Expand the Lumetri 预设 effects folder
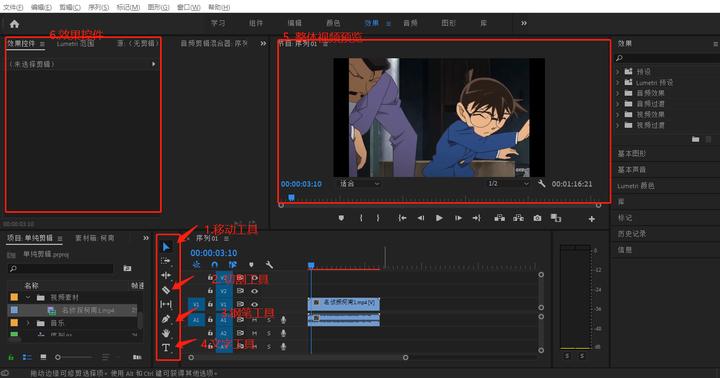720x378 pixels. 618,83
